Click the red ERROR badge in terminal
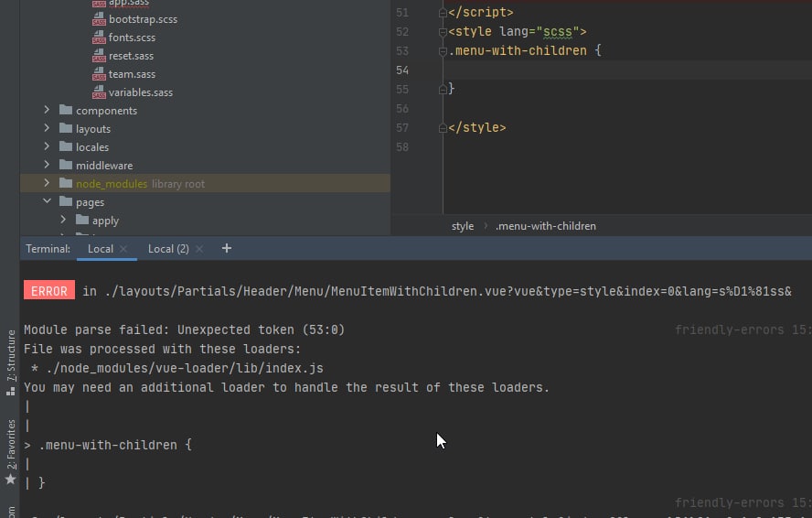The width and height of the screenshot is (812, 518). [x=49, y=291]
